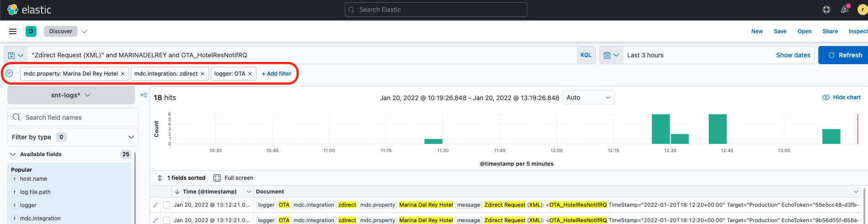Click the green D space avatar
868x224 pixels.
click(x=31, y=31)
